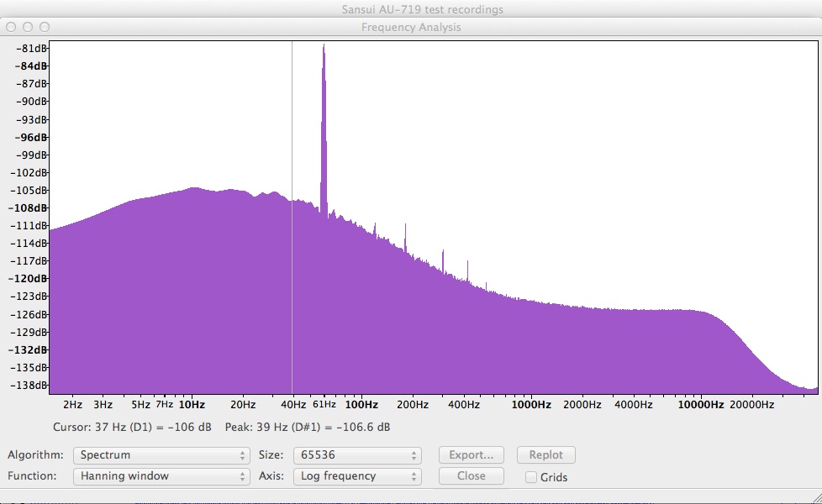Open the Axis dropdown showing Log frequency
This screenshot has height=504, width=822.
click(x=357, y=475)
